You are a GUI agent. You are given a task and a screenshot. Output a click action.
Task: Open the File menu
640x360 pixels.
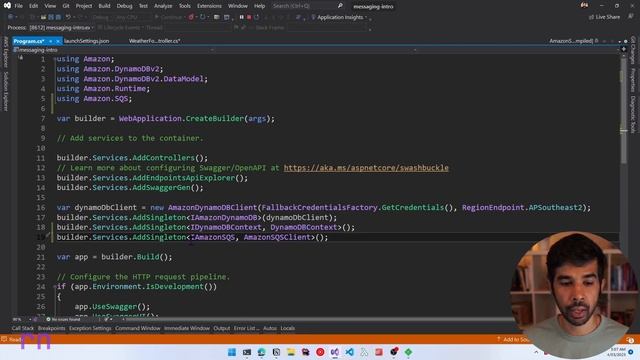coord(19,6)
